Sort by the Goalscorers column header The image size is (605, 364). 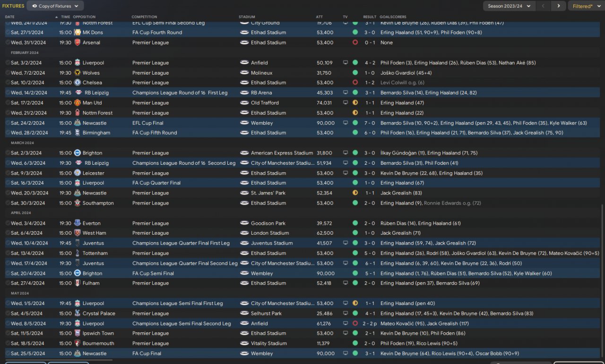[393, 17]
